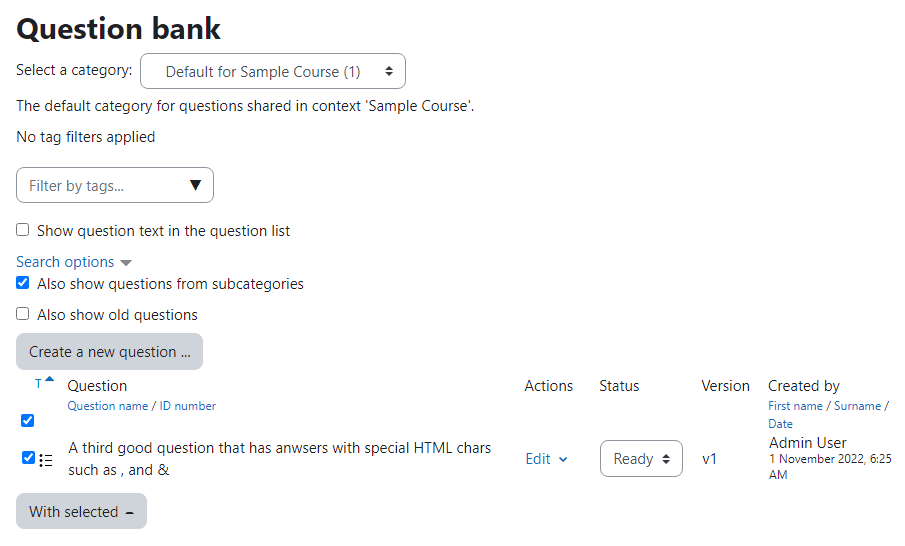Screen dimensions: 905x546
Task: Enable Show question text in the question list
Action: pyautogui.click(x=23, y=230)
